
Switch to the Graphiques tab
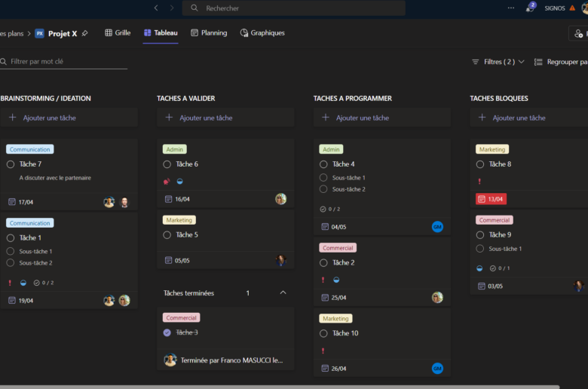click(x=262, y=33)
